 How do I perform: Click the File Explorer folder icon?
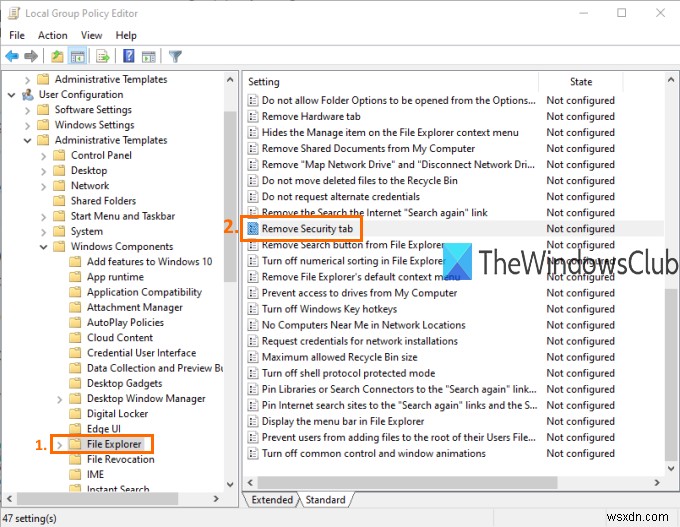point(75,444)
